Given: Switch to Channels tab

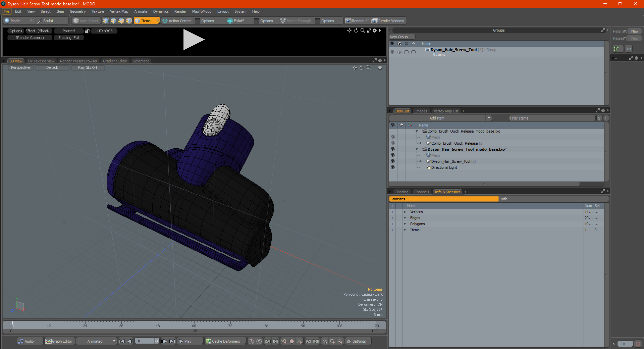Looking at the screenshot, I should [421, 192].
